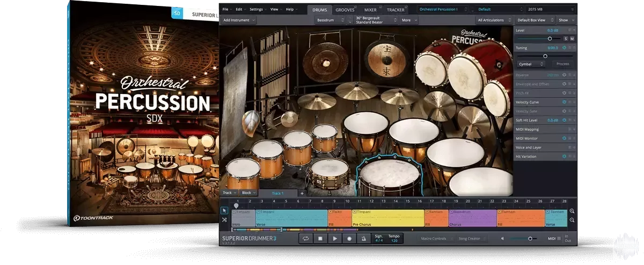Viewport: 644px width, 265px height.
Task: Mute the instrument with M button
Action: coord(572,39)
